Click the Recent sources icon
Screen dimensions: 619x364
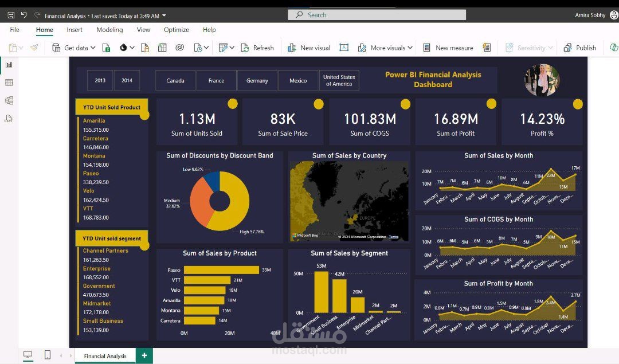pos(198,48)
